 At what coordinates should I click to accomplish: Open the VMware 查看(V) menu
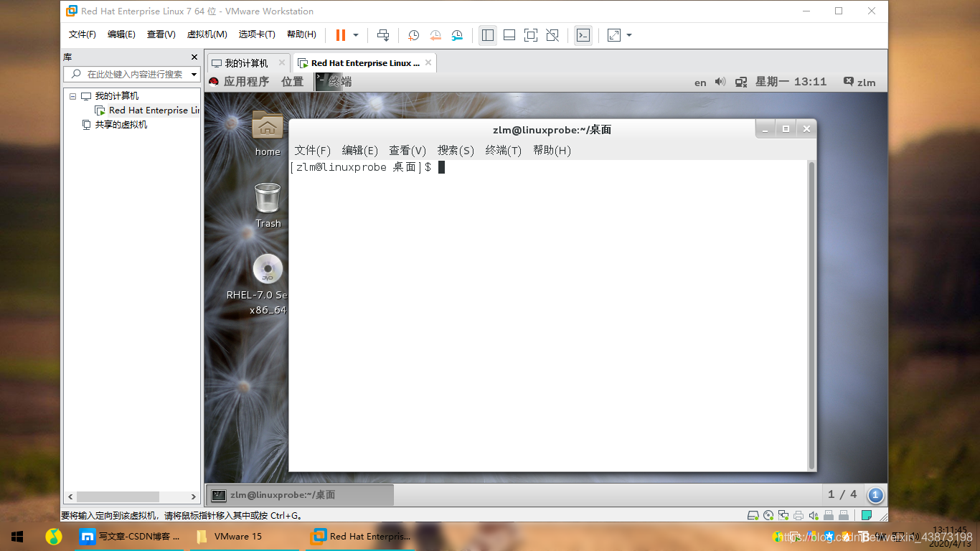point(161,34)
